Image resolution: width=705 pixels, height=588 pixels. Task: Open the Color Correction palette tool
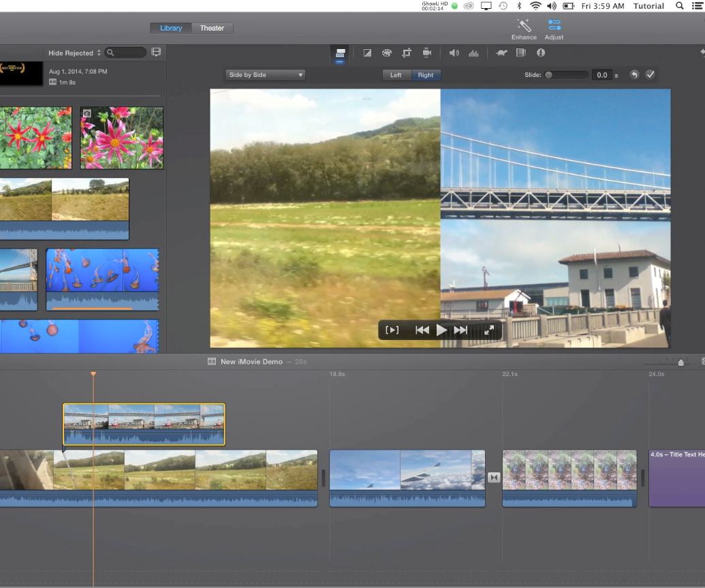click(387, 53)
